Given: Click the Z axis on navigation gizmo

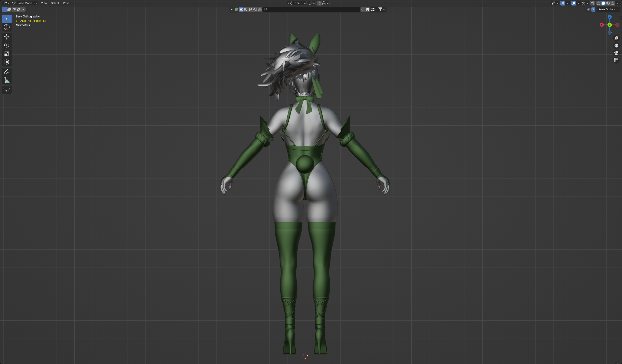Looking at the screenshot, I should (x=610, y=17).
